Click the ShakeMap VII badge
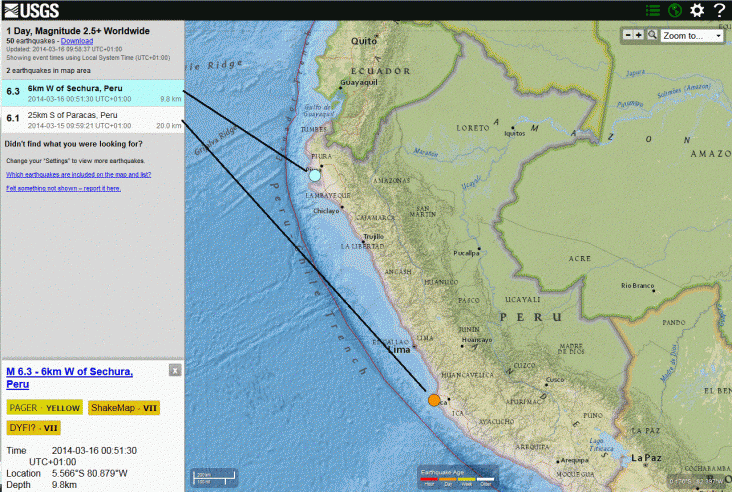This screenshot has width=732, height=492. [x=123, y=408]
